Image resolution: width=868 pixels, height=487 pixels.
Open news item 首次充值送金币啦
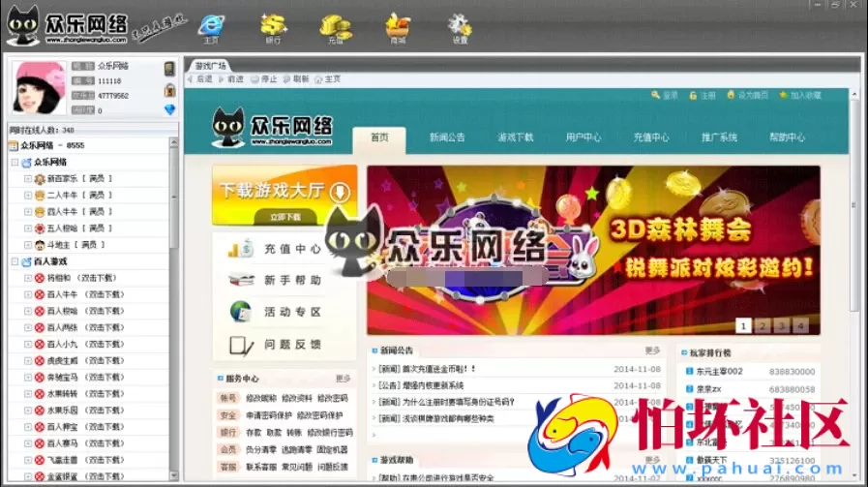[x=428, y=369]
